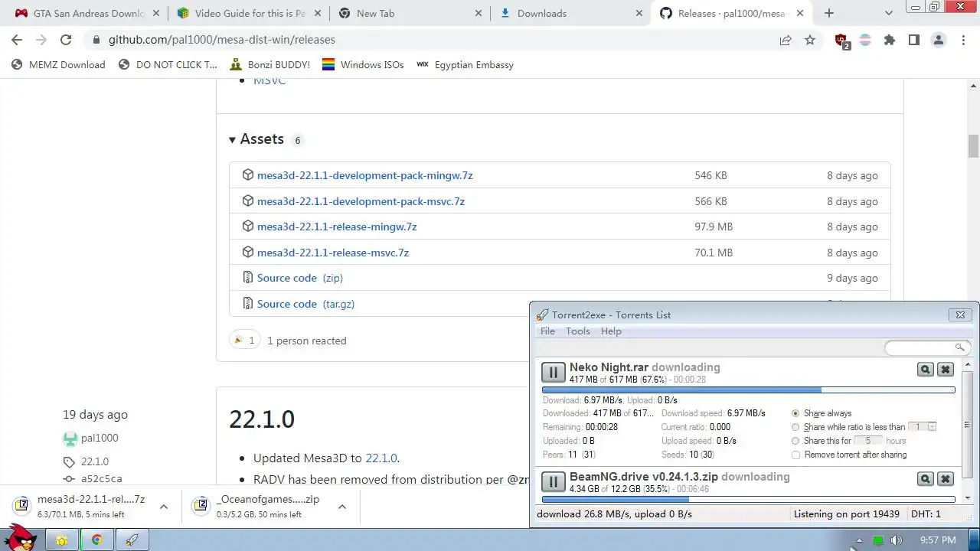This screenshot has height=551, width=980.
Task: Open the uBlock shield extension icon
Action: [x=841, y=41]
